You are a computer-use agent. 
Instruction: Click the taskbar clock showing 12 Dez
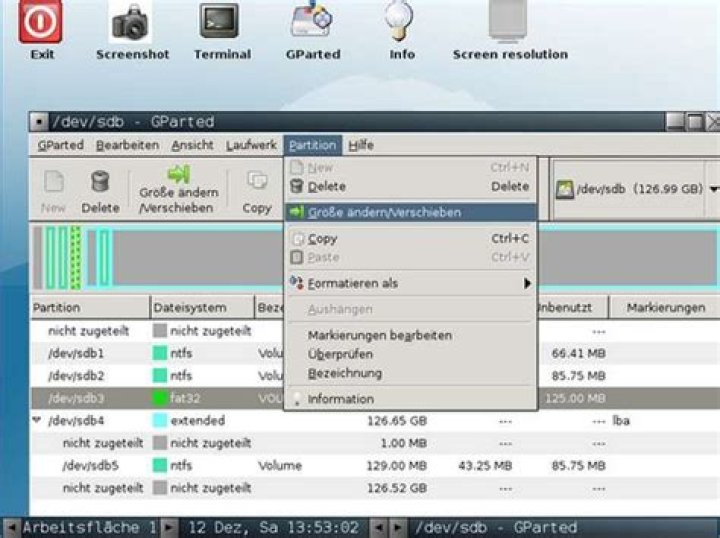pos(274,527)
